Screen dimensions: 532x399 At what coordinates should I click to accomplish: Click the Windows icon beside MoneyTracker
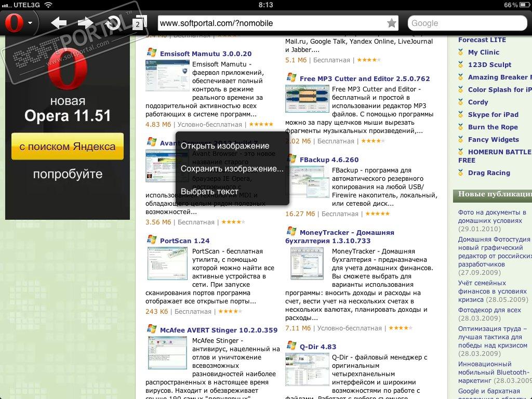coord(291,231)
